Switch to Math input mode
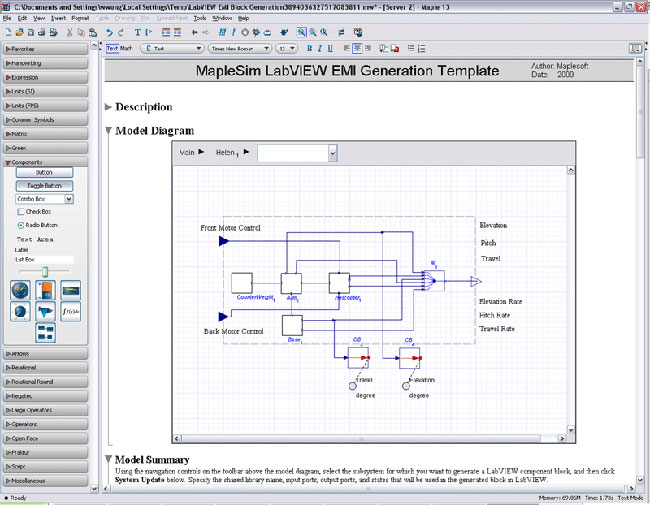 pos(126,49)
